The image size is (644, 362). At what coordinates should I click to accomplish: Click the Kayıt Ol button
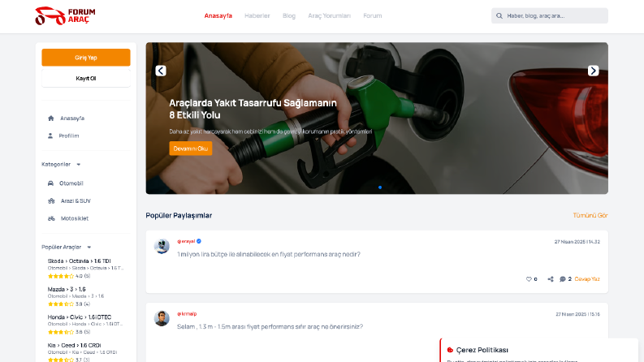(86, 79)
